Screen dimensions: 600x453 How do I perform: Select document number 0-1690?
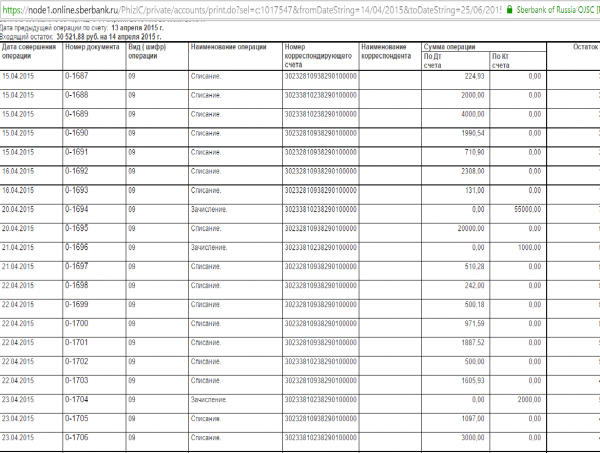pyautogui.click(x=77, y=133)
